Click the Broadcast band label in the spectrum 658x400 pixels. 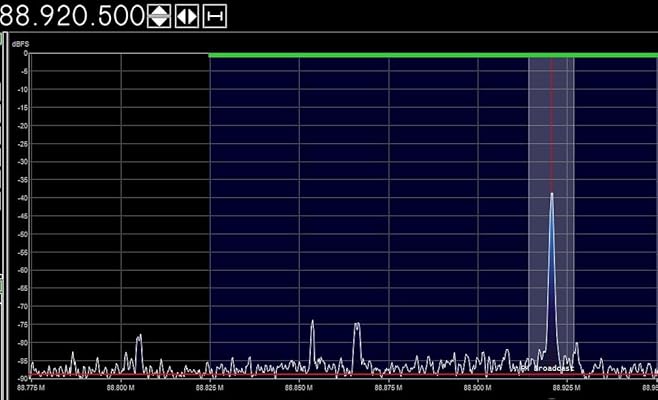tap(554, 368)
